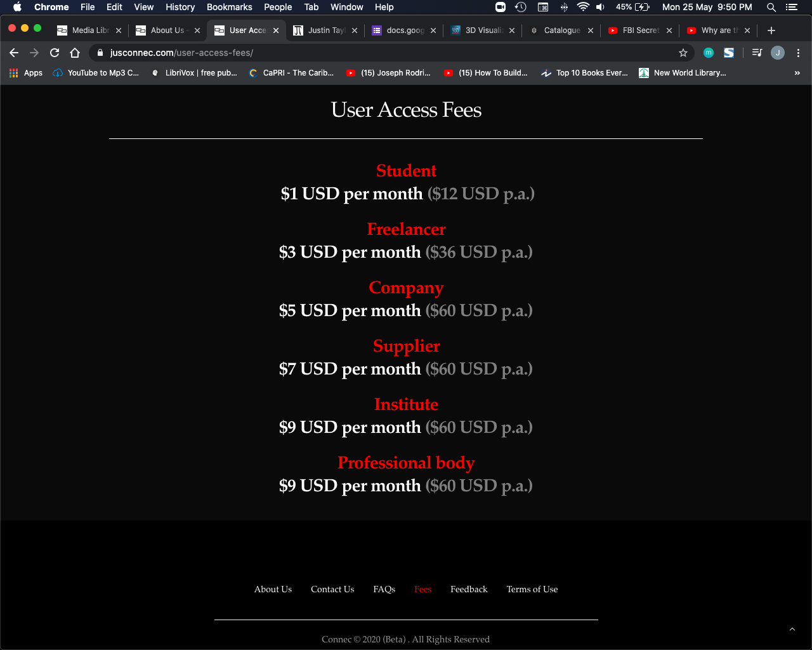Bookmark this page with the star icon
The width and height of the screenshot is (812, 650).
point(683,53)
